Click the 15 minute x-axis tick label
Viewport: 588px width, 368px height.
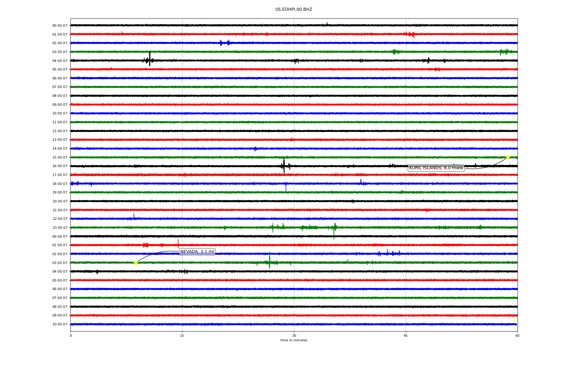[182, 335]
